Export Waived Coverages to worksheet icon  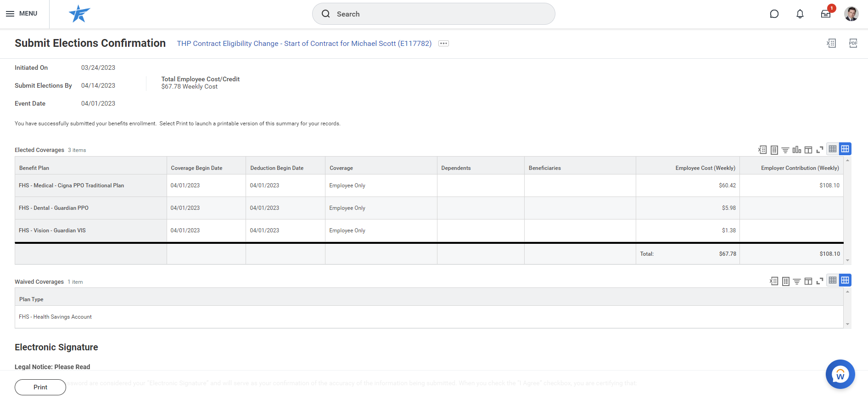786,281
